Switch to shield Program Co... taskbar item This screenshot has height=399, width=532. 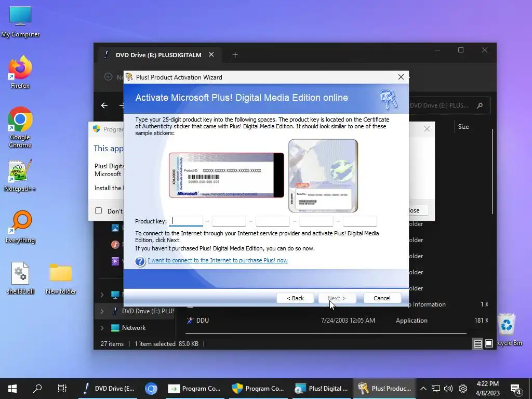coord(258,389)
